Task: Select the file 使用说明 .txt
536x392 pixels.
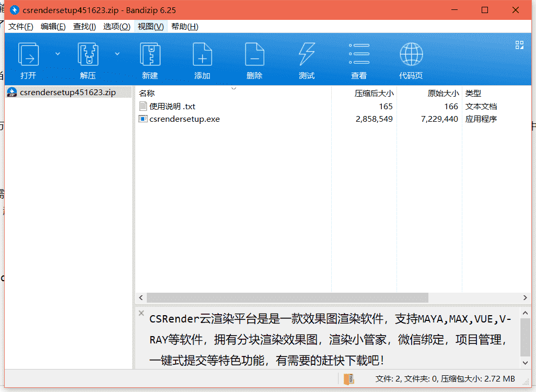Action: (172, 107)
